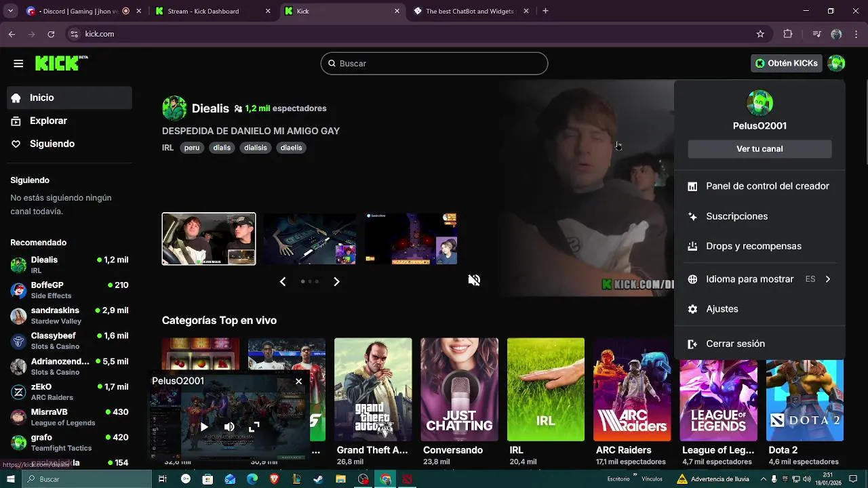
Task: Click the Windows Start button
Action: coord(11,479)
